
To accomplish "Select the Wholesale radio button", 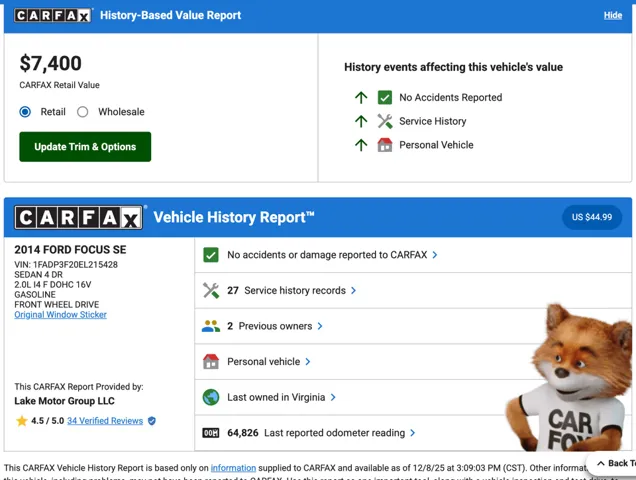I will (83, 112).
